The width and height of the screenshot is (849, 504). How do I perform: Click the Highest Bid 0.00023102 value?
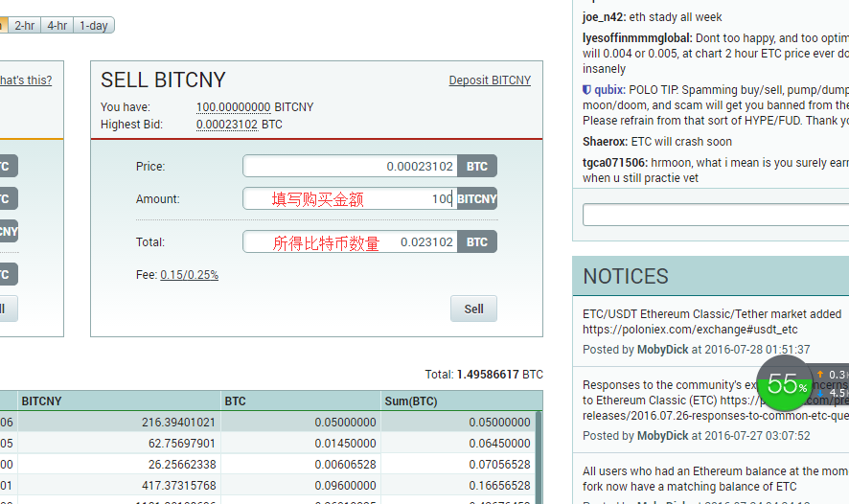coord(227,125)
